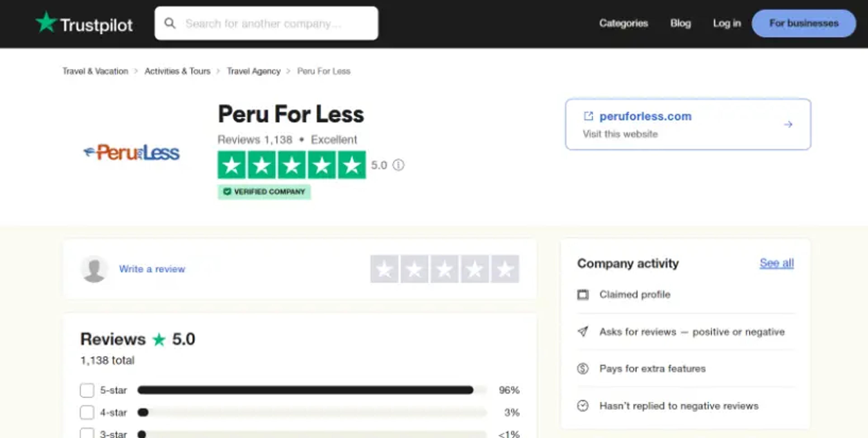Click the Search for another company field

click(266, 23)
